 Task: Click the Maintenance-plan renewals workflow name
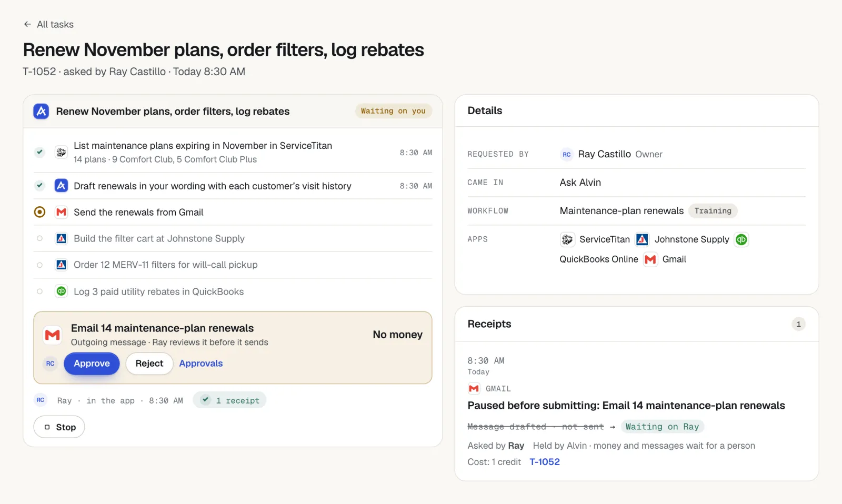pos(622,211)
